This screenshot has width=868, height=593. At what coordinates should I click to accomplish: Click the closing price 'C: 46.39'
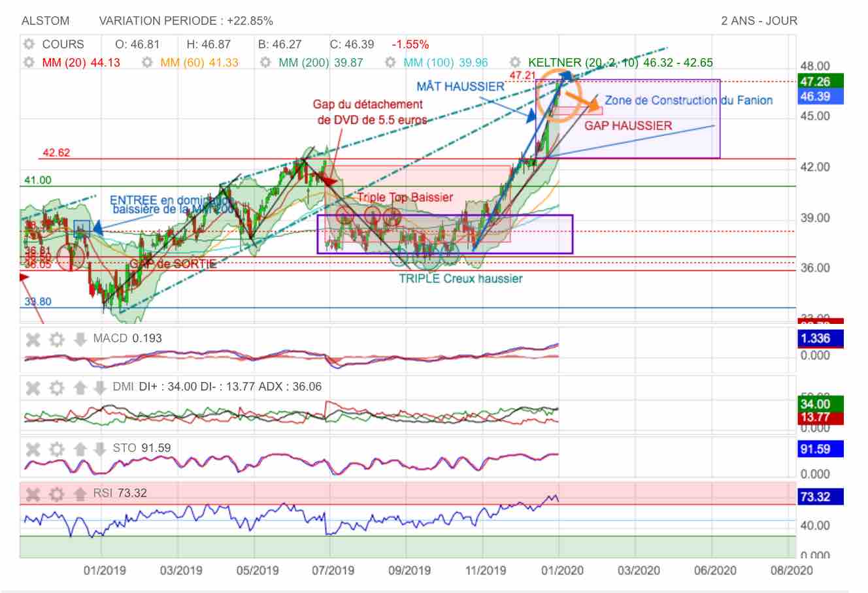click(x=352, y=44)
